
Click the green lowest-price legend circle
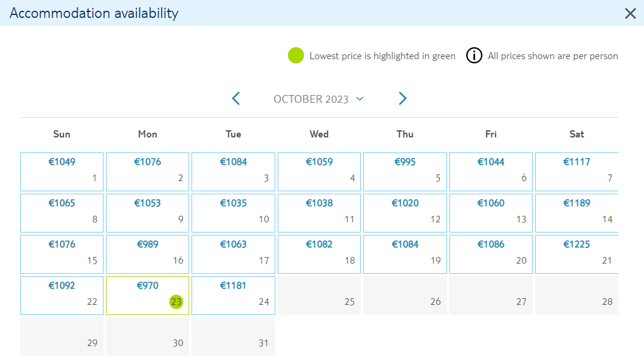pyautogui.click(x=296, y=56)
